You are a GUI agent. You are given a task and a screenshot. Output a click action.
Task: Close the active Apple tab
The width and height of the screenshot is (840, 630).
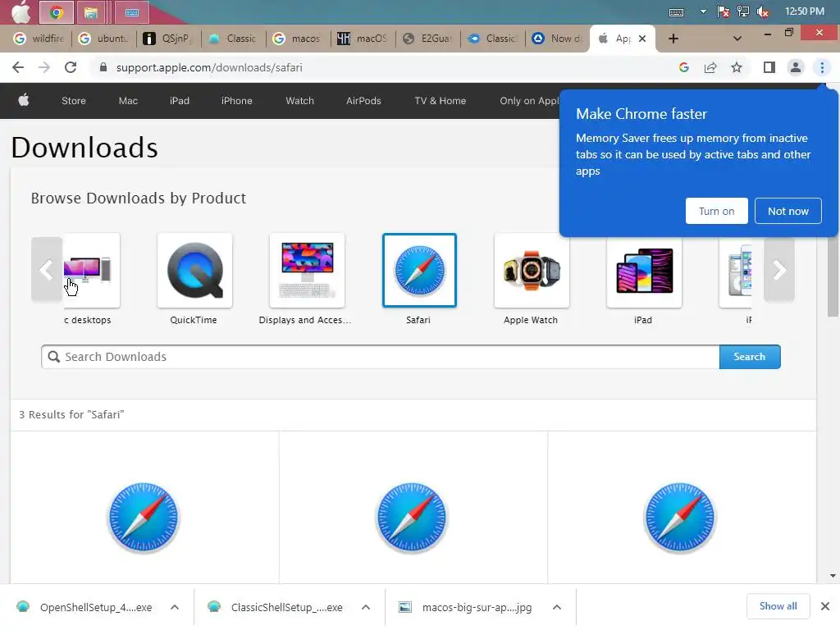click(642, 39)
